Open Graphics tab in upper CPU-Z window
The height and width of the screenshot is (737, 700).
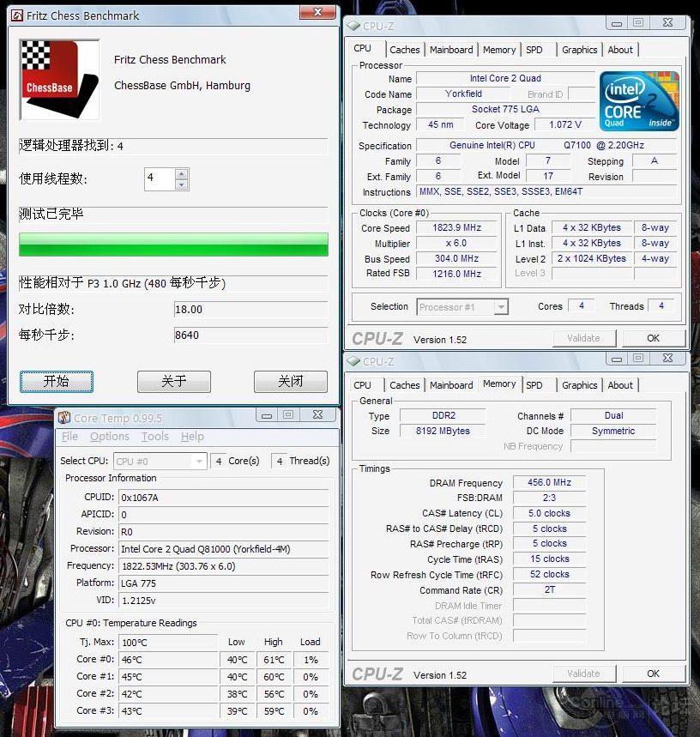[x=579, y=50]
